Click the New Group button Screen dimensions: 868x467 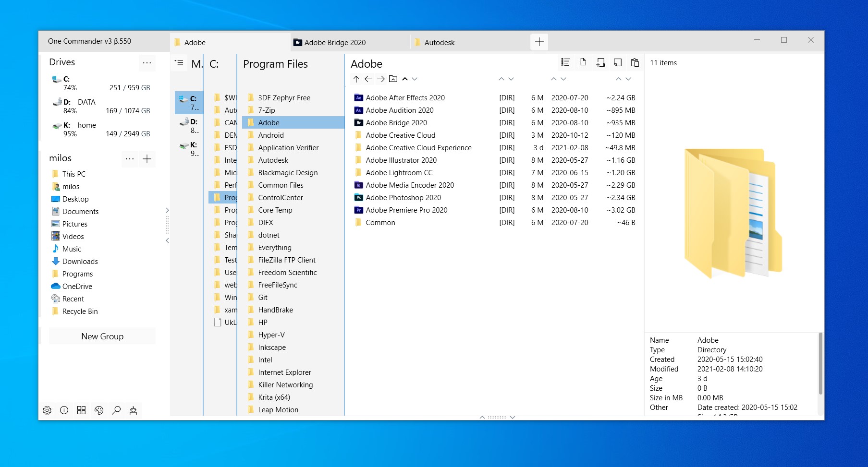[x=102, y=336]
